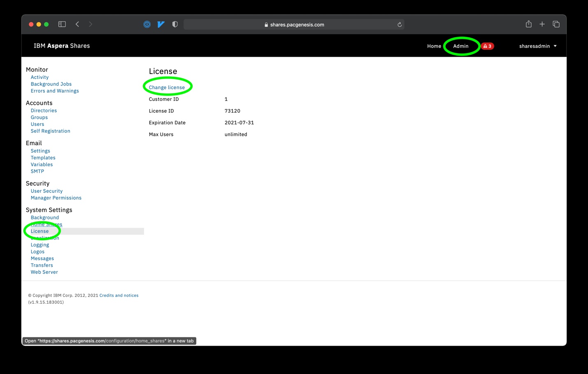Open the Safari share icon

click(x=529, y=24)
